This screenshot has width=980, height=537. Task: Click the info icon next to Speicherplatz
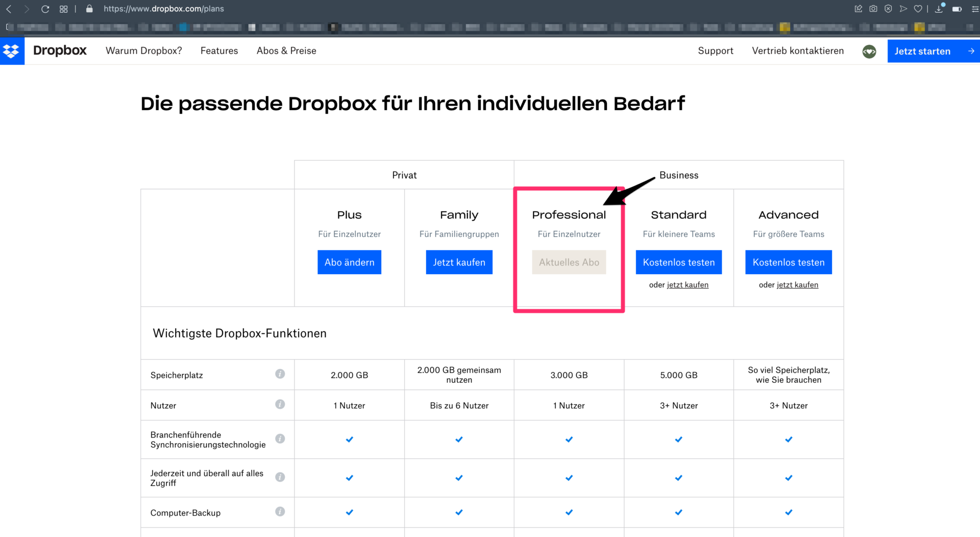tap(280, 374)
